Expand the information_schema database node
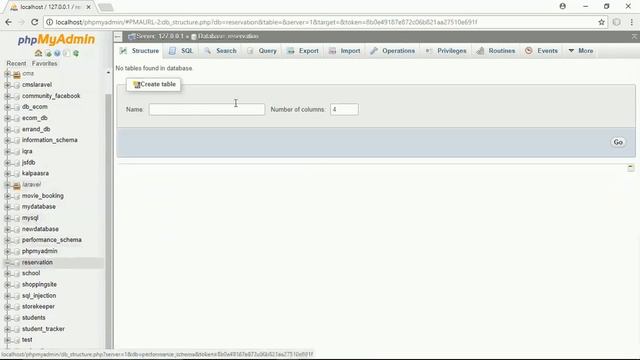The width and height of the screenshot is (640, 360). pyautogui.click(x=7, y=140)
